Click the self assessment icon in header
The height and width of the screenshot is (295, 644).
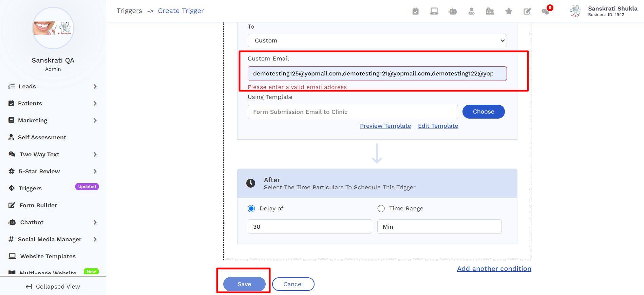coord(471,11)
